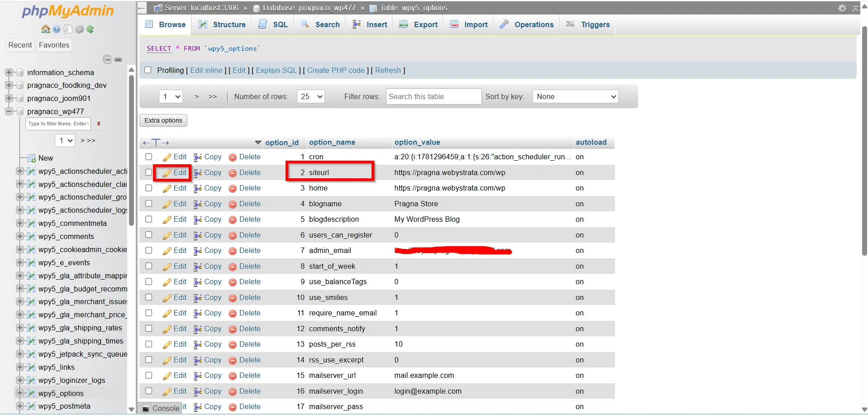Click Delete icon for users_can_register row

(x=233, y=235)
